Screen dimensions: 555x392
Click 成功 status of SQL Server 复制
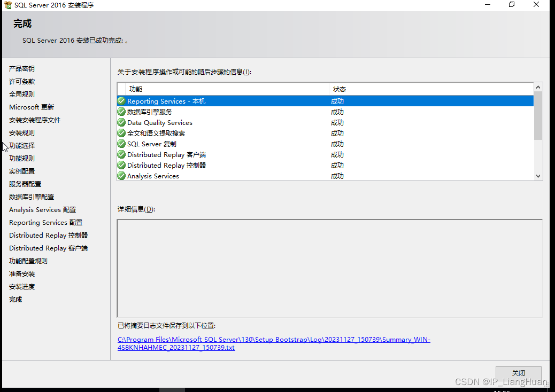337,144
